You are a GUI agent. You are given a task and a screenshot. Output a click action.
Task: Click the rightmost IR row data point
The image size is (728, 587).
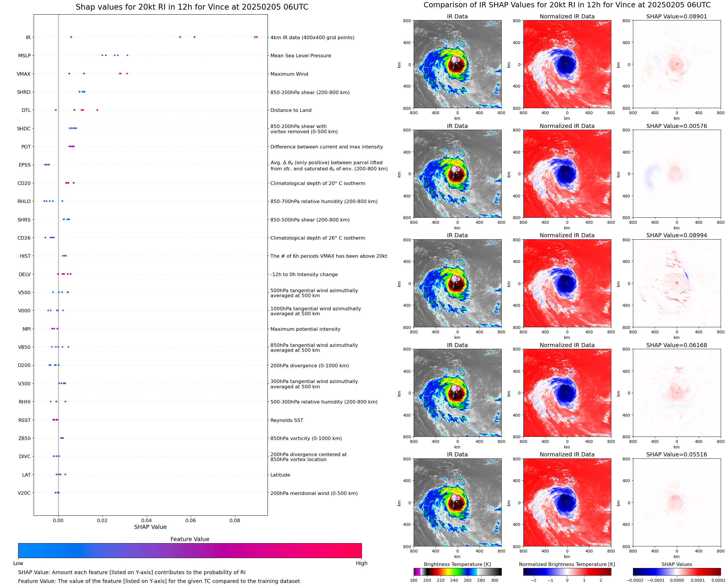click(x=257, y=37)
